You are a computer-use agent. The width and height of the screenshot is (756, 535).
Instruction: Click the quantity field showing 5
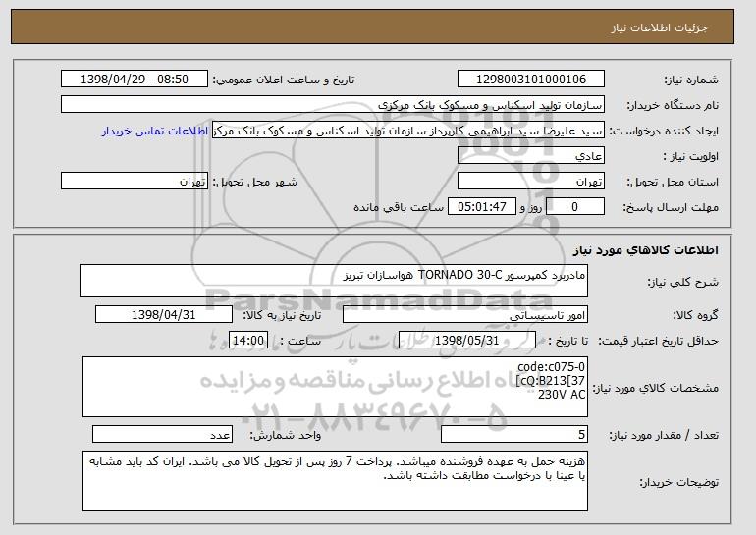click(x=514, y=434)
